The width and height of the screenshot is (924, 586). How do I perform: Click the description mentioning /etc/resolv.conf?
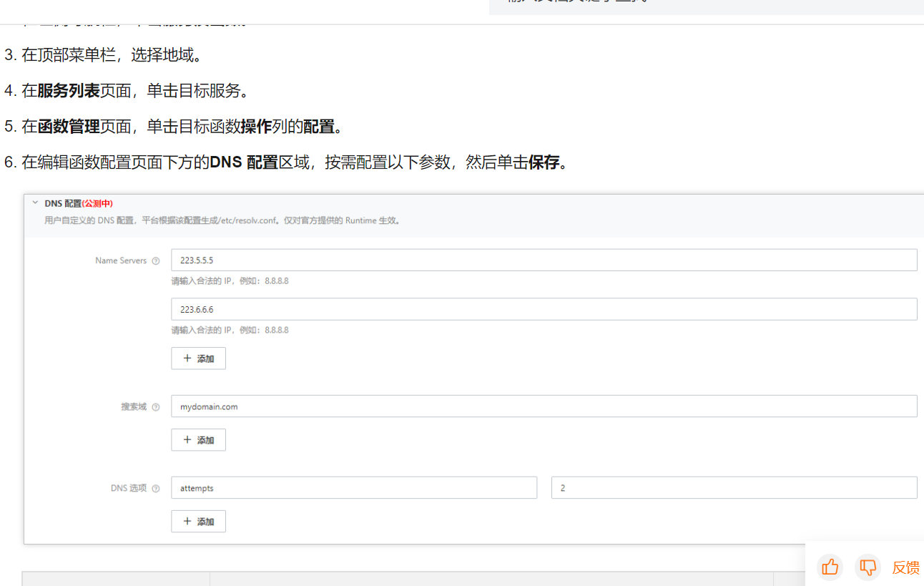click(224, 220)
